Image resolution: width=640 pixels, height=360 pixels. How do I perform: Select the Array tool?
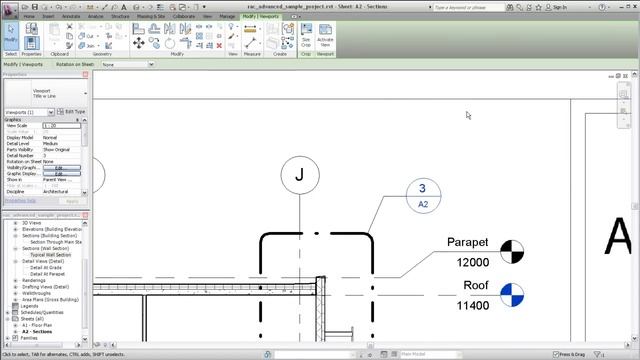click(199, 36)
